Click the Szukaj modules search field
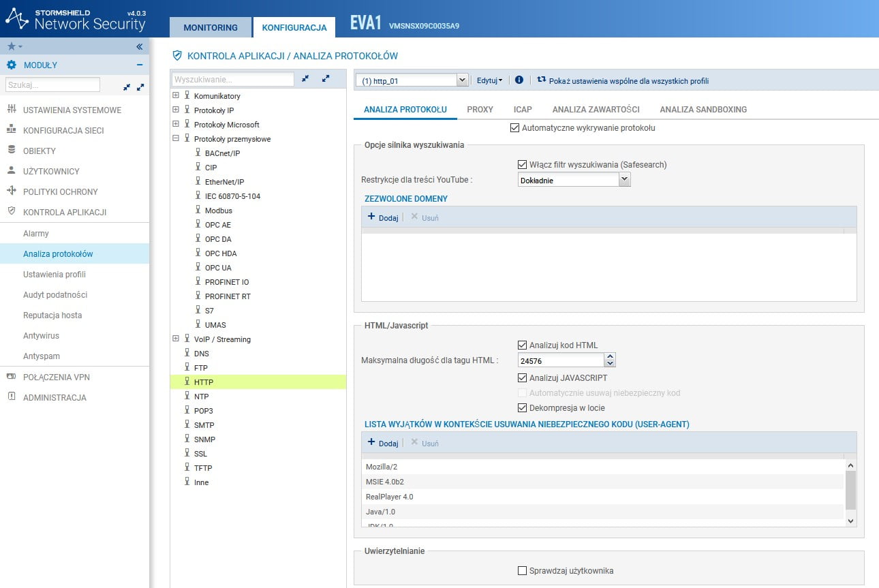 pos(52,85)
